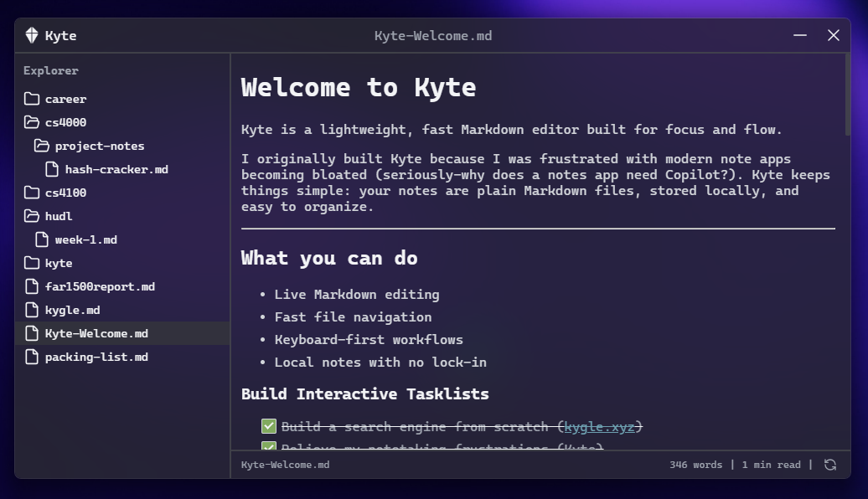Expand the cs4100 folder

pos(122,193)
